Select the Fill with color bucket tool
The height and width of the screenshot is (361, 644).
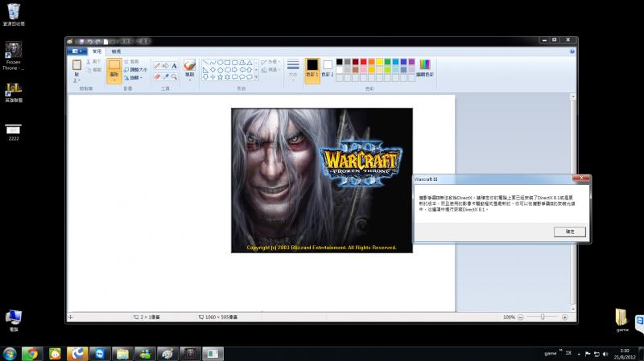(x=166, y=65)
